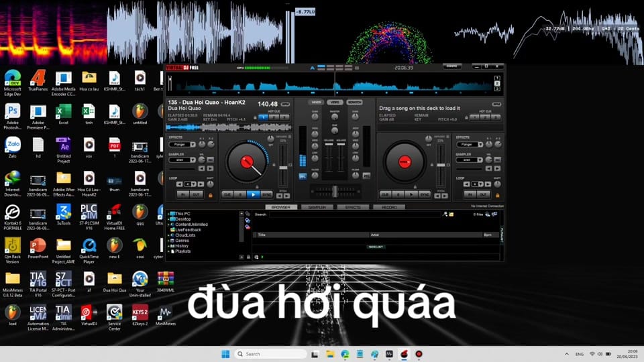Viewport: 644px width, 362px height.
Task: Toggle left deck loop lock icon
Action: click(x=211, y=195)
